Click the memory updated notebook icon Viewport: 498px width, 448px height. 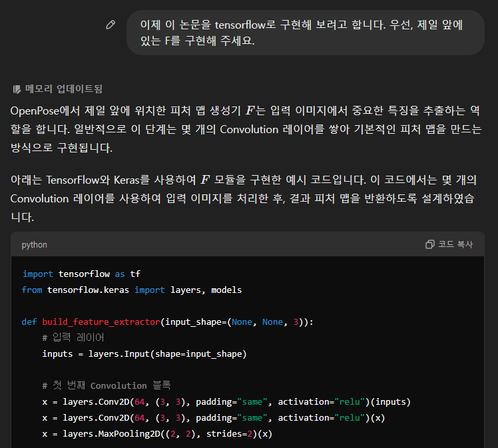tap(17, 89)
